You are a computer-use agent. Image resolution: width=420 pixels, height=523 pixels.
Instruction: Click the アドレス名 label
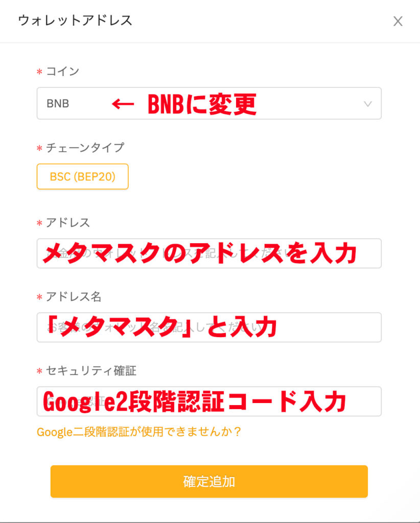(x=74, y=297)
